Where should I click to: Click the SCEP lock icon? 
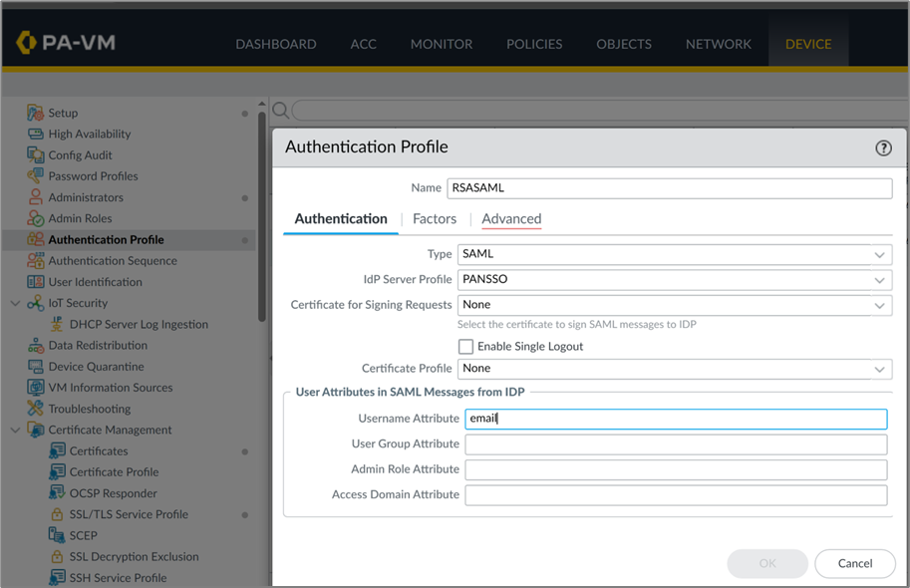click(57, 535)
